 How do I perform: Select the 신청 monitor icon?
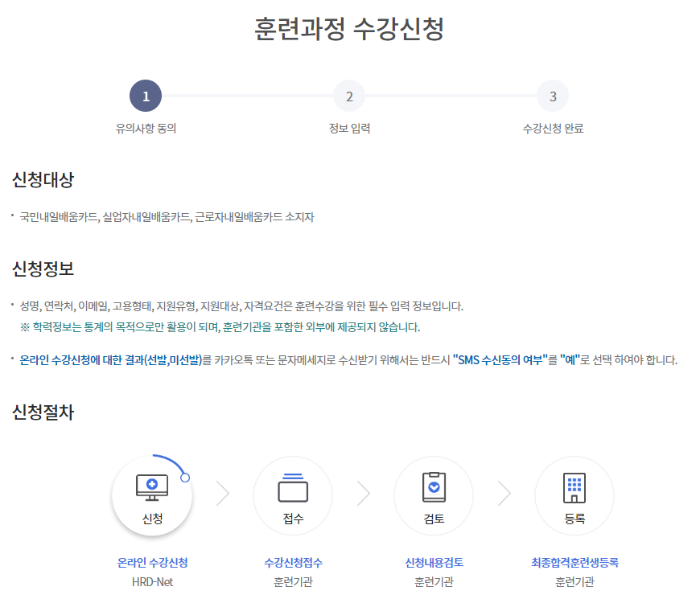coord(152,487)
